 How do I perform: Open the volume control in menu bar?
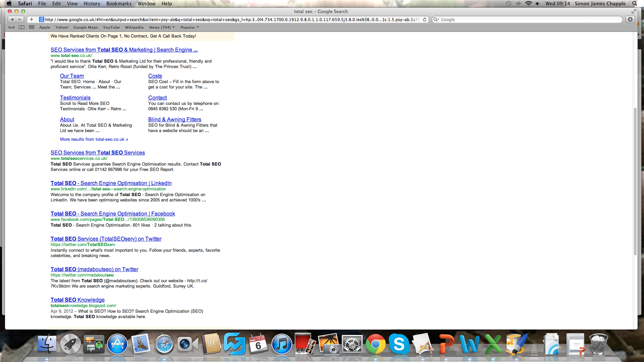click(x=538, y=3)
